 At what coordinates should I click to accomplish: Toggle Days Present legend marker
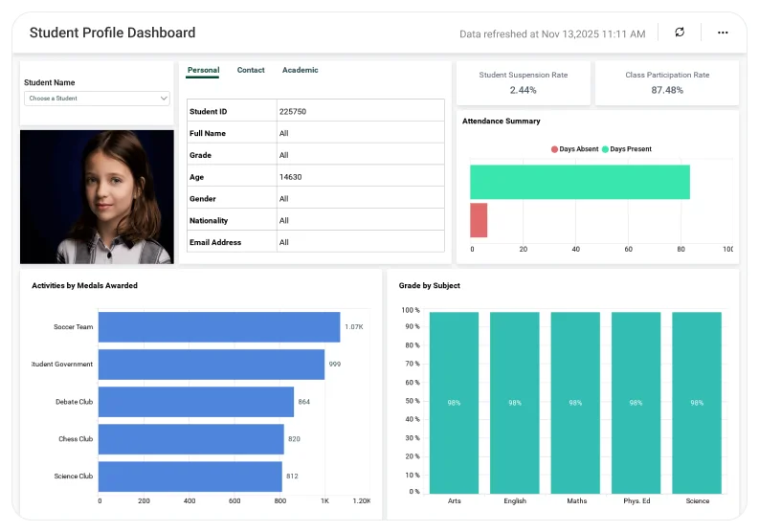(x=605, y=149)
